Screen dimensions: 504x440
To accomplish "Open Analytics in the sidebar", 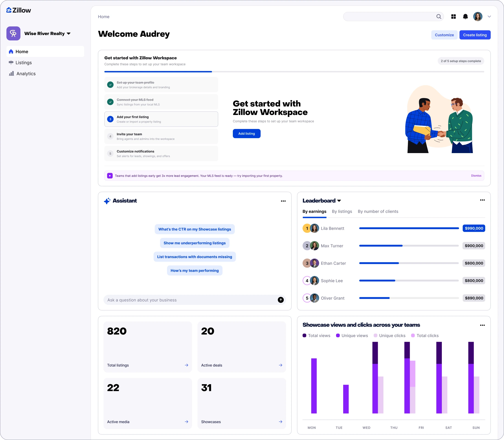I will (x=26, y=74).
